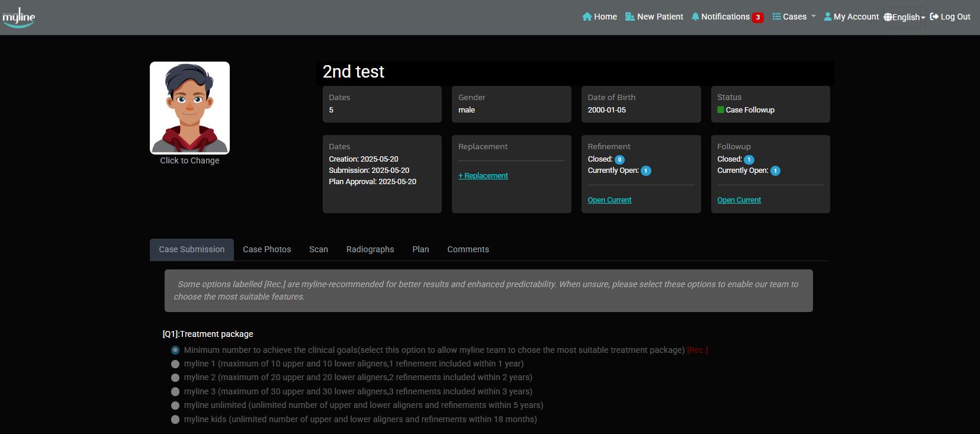Click the green Case Followup status square
Viewport: 980px width, 434px height.
pos(721,110)
